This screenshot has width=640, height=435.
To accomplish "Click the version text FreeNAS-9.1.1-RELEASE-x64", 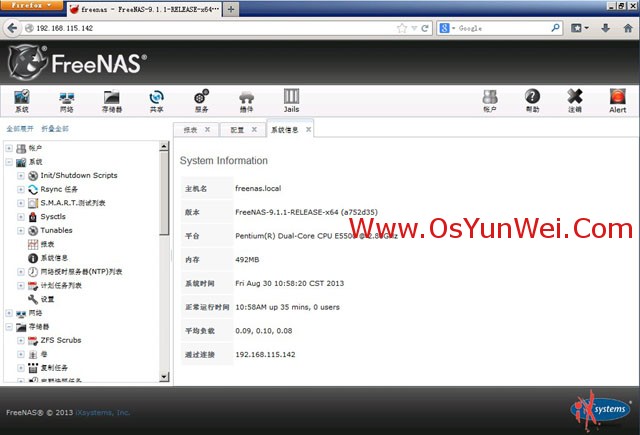I will (x=287, y=212).
